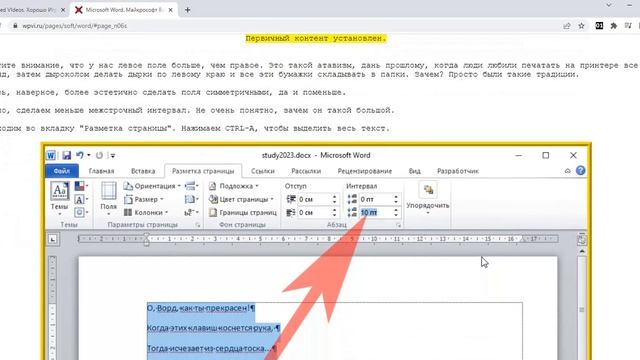
Task: Click the line 'Тогда исчезает из сердца тоска…'
Action: click(x=211, y=348)
